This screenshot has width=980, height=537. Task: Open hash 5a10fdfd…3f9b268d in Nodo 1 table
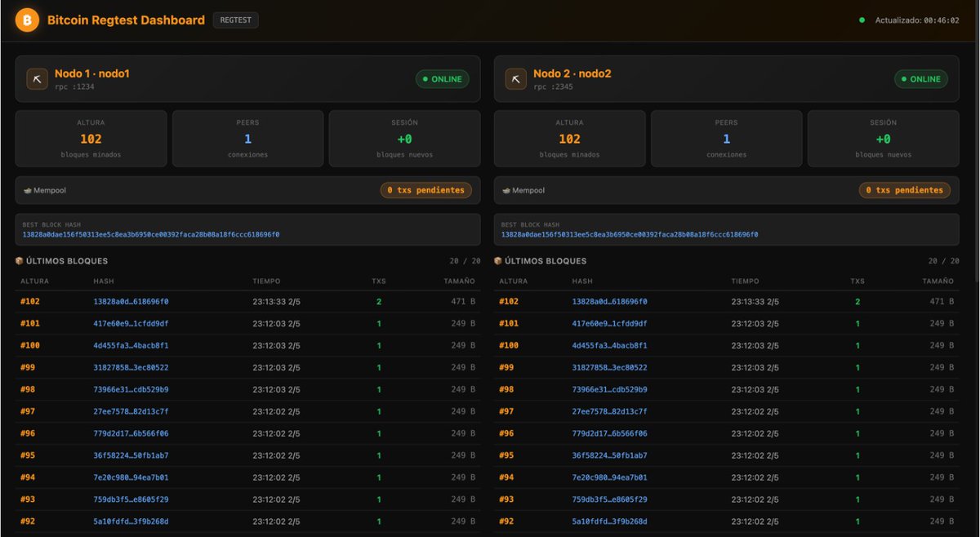pyautogui.click(x=131, y=521)
